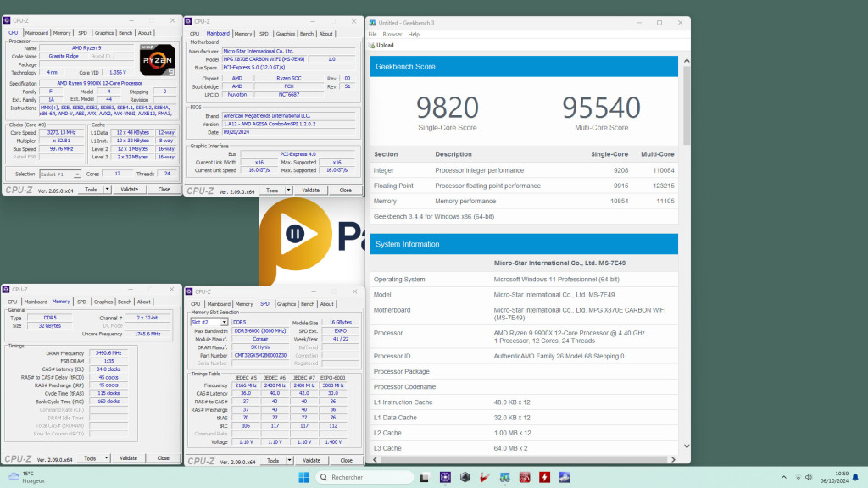The width and height of the screenshot is (868, 488).
Task: Click the CPU-Z logo in the window corner
Action: coord(6,20)
